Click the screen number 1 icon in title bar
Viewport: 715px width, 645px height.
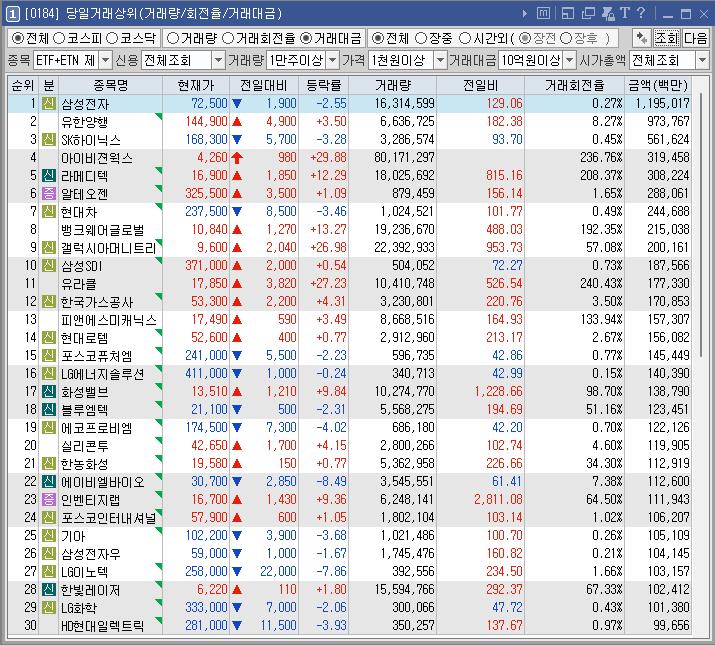12,14
